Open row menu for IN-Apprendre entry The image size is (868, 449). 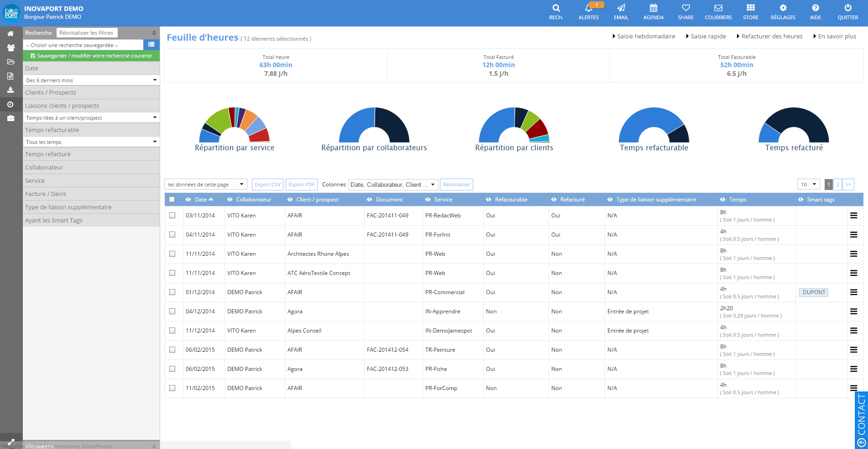(x=853, y=312)
